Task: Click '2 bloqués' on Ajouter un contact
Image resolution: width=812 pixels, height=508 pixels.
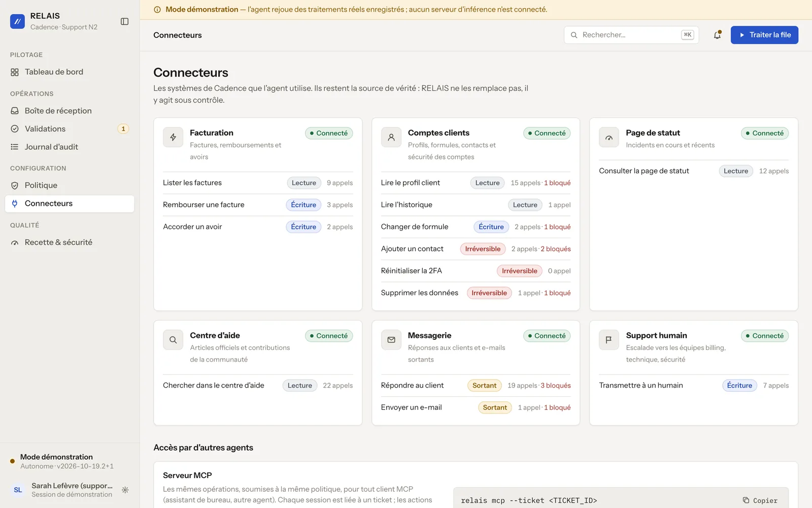Action: 556,249
